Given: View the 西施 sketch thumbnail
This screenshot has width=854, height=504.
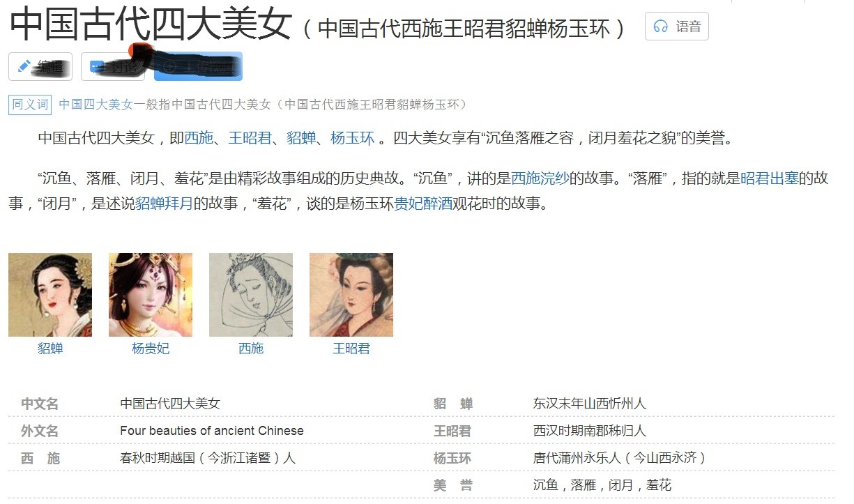Looking at the screenshot, I should pos(251,295).
